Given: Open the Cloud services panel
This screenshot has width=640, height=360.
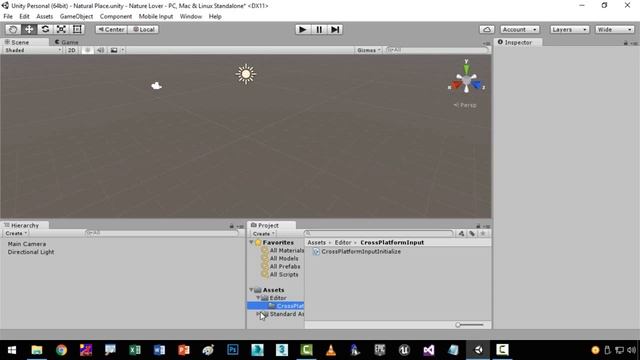Looking at the screenshot, I should coord(487,29).
